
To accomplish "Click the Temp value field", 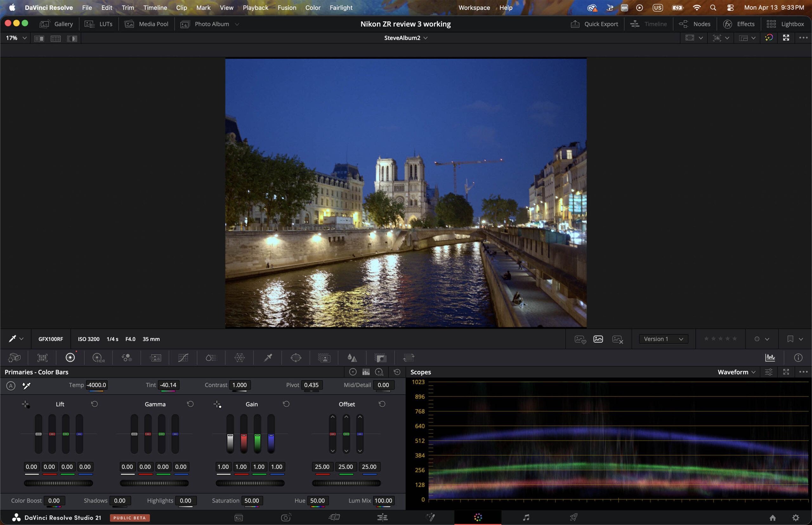I will (96, 385).
